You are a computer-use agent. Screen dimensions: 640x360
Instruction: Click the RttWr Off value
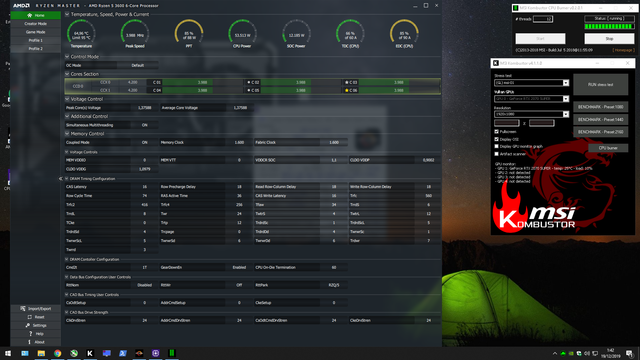click(x=239, y=285)
